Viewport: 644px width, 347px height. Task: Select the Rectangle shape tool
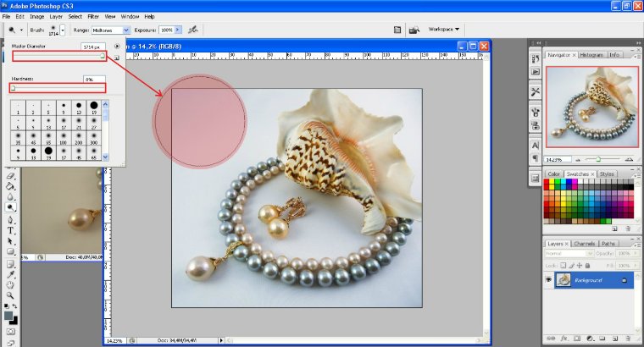pos(10,252)
